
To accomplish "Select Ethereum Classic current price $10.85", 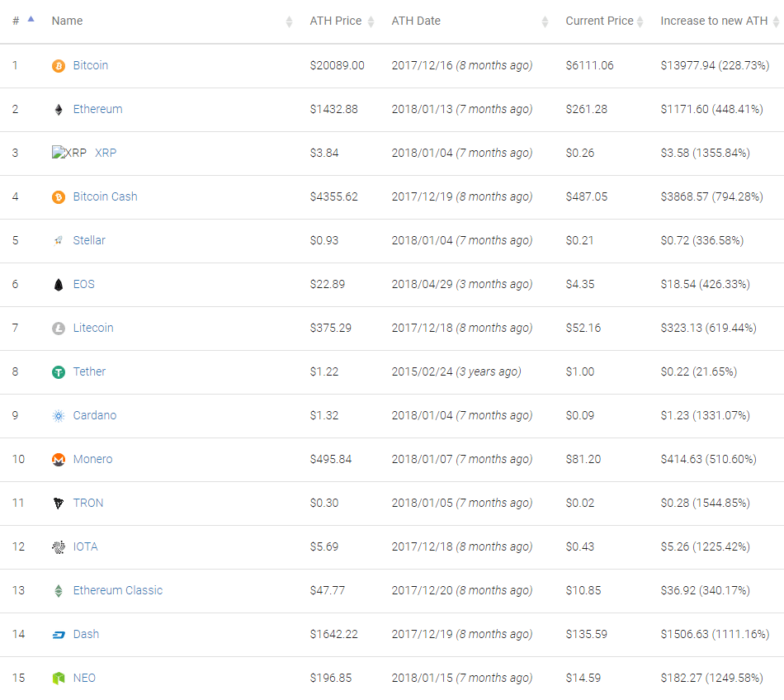I will [583, 590].
